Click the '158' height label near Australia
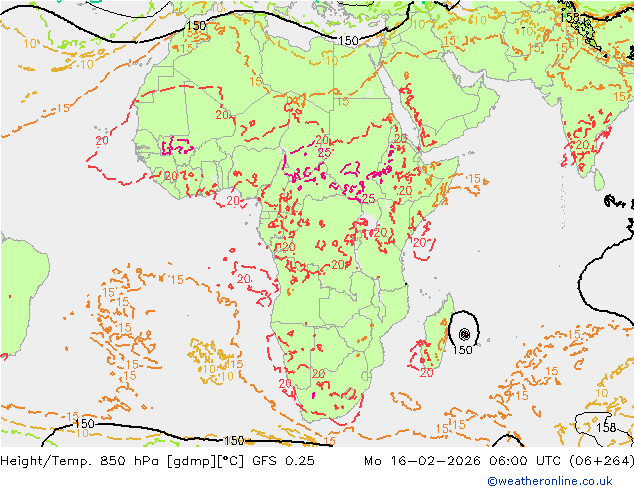This screenshot has height=490, width=634. pyautogui.click(x=606, y=427)
